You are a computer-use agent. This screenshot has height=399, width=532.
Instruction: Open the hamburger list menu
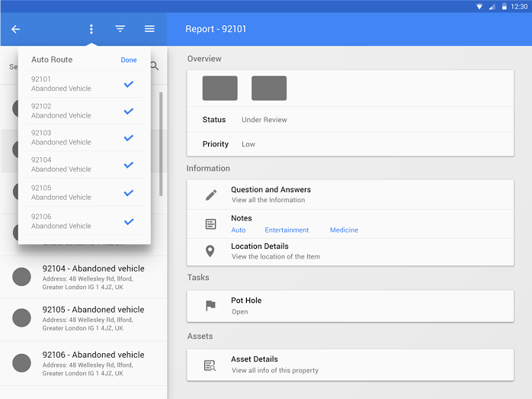click(x=149, y=29)
